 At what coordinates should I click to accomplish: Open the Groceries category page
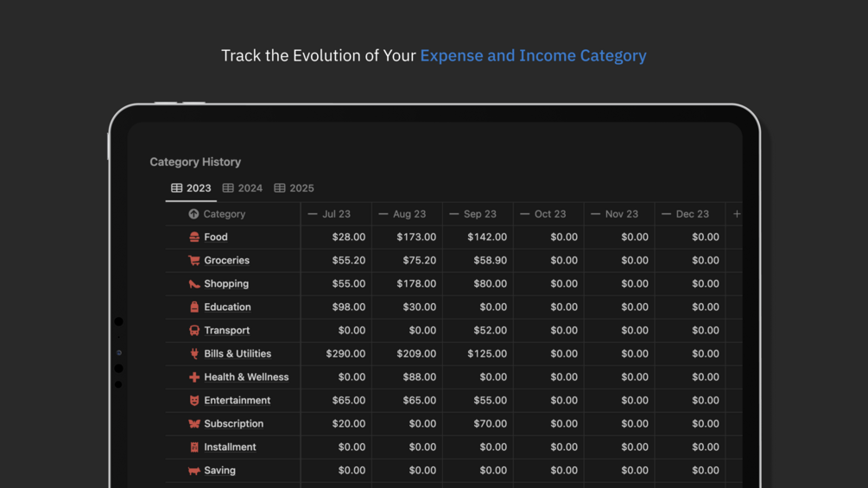226,260
